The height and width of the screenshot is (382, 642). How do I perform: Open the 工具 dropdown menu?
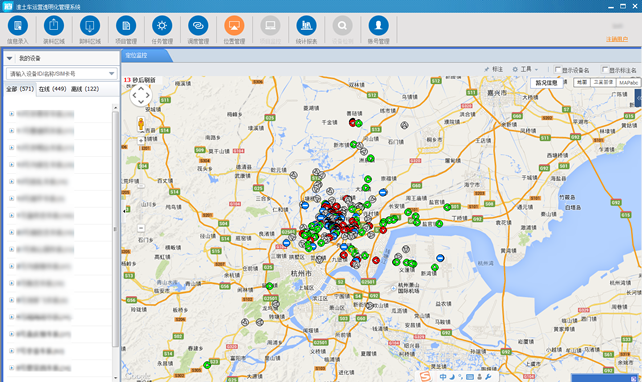click(525, 69)
